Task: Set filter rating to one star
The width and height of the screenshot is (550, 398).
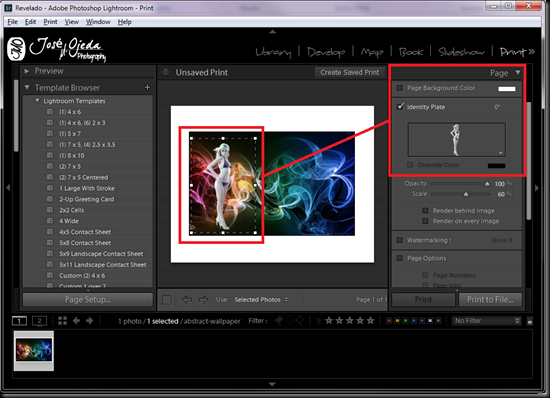Action: pos(329,321)
